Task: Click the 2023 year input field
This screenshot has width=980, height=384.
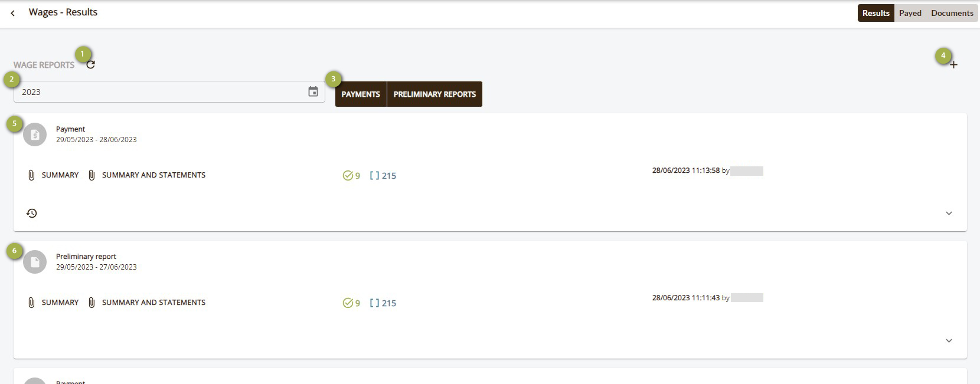Action: pos(159,91)
